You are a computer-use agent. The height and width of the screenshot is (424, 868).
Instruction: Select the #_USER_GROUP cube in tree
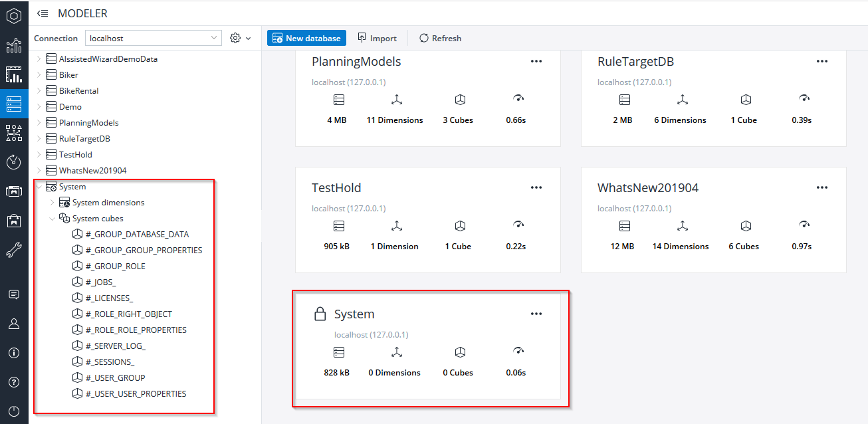pyautogui.click(x=115, y=378)
